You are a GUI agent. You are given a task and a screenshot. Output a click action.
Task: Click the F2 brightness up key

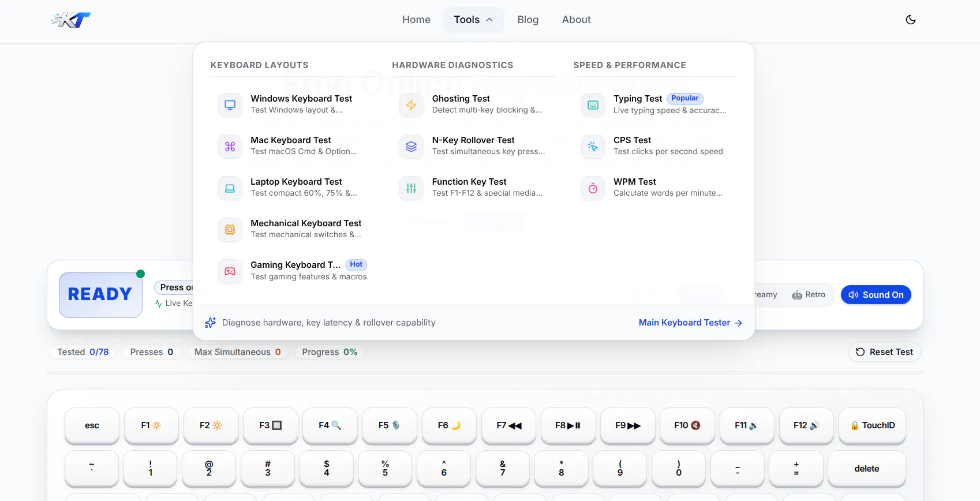211,426
